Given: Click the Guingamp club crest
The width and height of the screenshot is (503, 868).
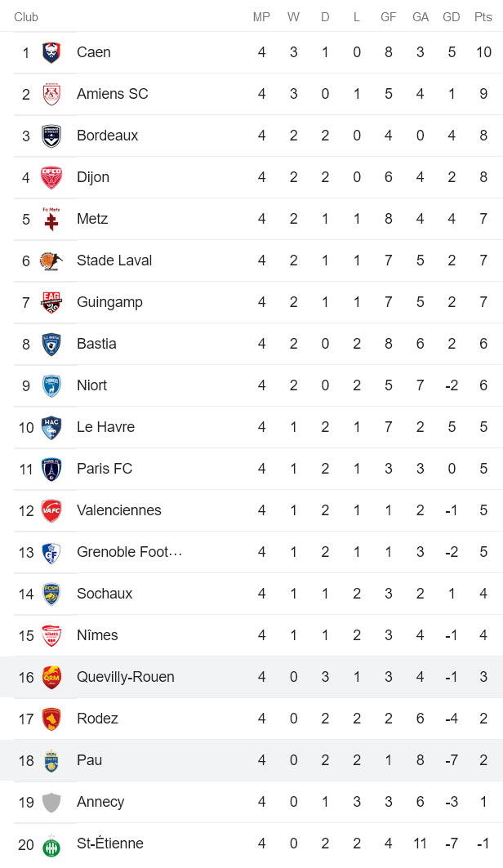Looking at the screenshot, I should click(51, 303).
